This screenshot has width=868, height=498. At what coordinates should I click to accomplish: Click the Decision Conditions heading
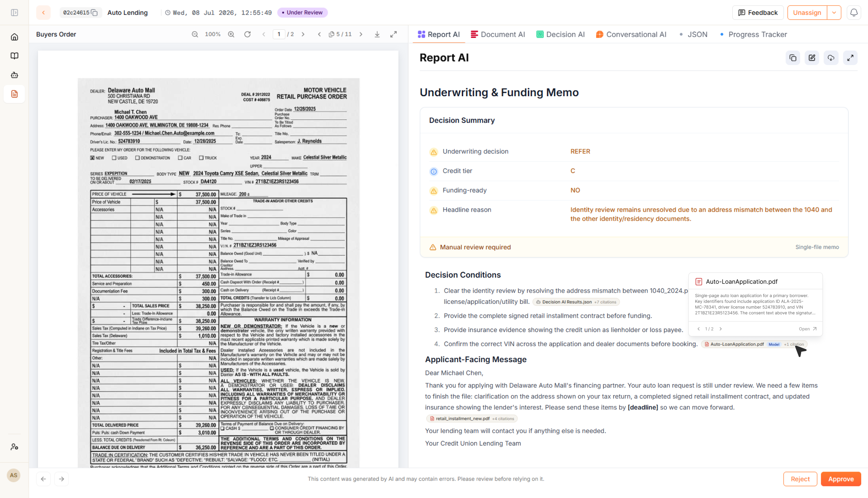[x=463, y=275]
